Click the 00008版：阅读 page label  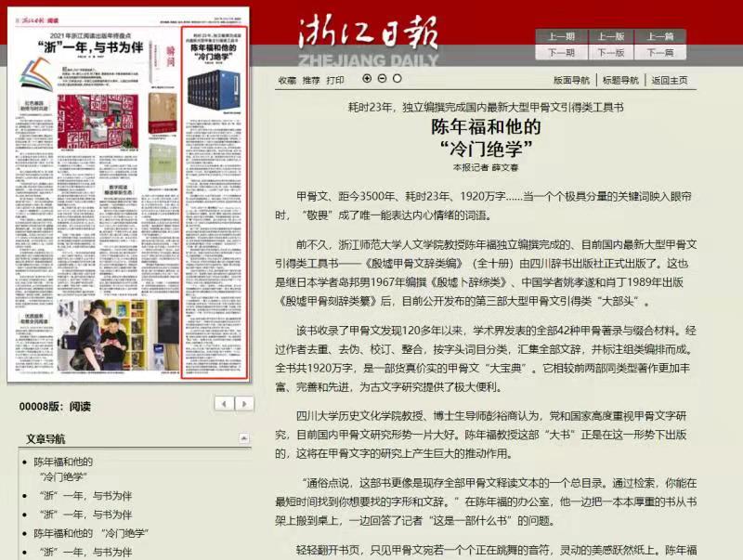tap(55, 407)
